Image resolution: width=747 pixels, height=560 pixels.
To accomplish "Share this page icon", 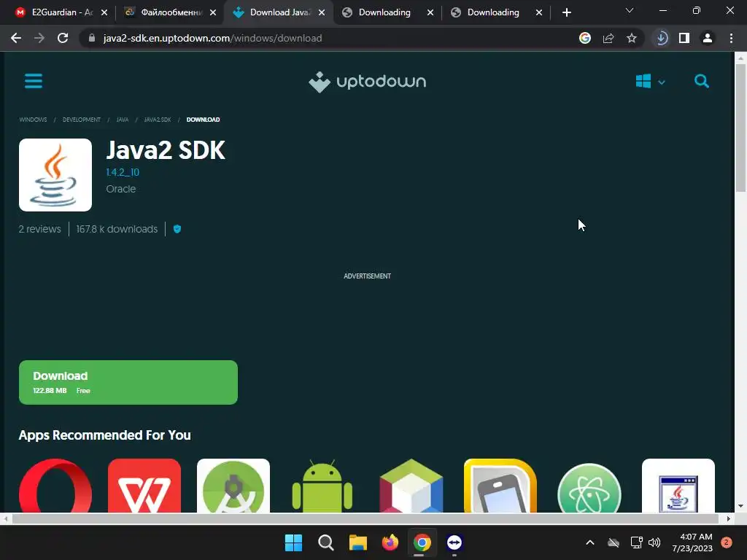I will (x=608, y=38).
